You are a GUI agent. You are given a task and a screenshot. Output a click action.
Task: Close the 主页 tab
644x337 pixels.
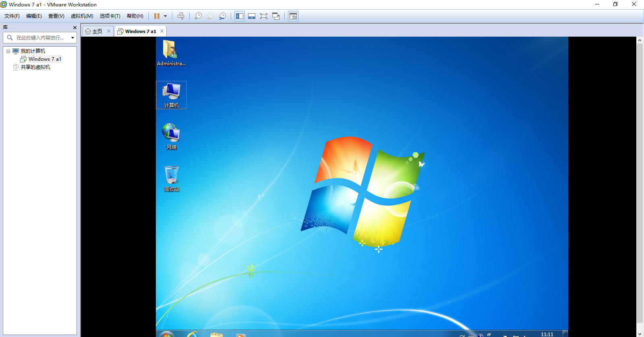click(x=109, y=31)
